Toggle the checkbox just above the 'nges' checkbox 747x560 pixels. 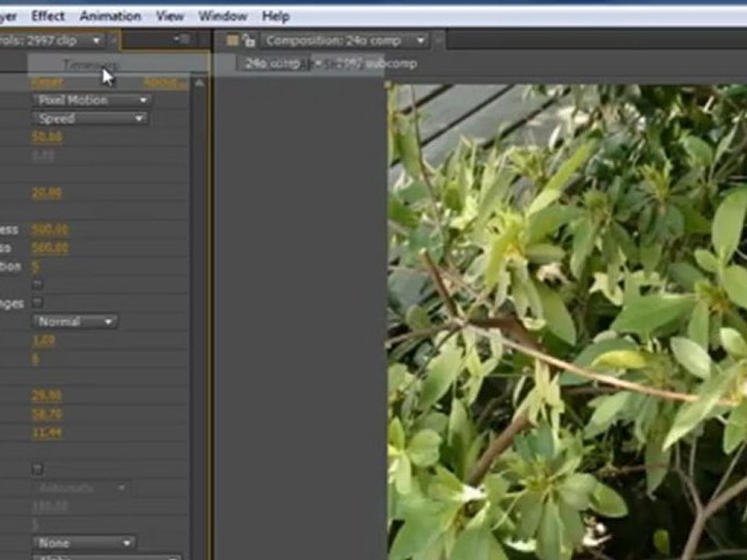click(x=37, y=285)
